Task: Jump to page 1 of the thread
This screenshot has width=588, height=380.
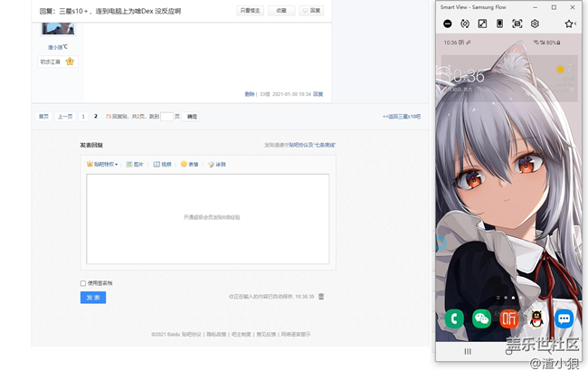Action: tap(83, 117)
